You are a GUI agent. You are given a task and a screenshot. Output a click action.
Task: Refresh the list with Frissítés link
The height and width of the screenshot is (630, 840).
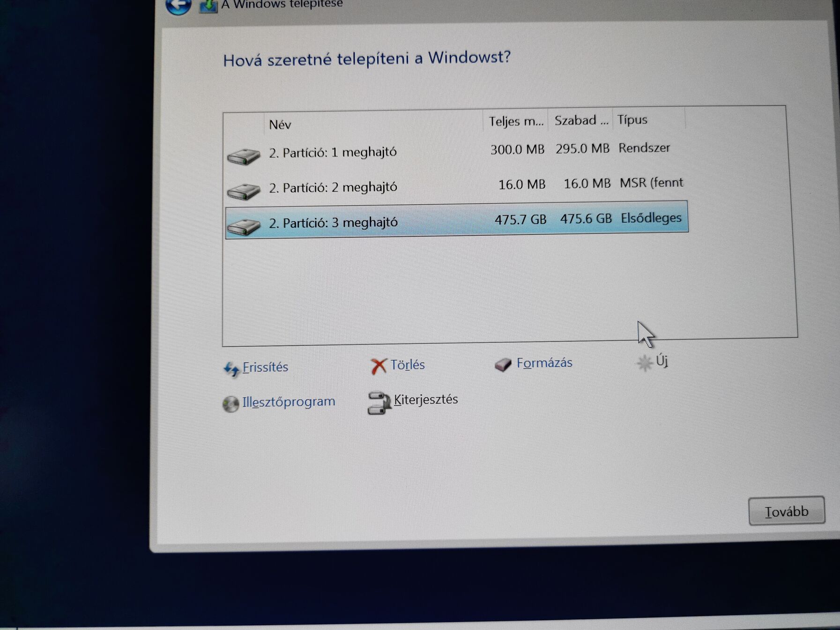point(265,367)
